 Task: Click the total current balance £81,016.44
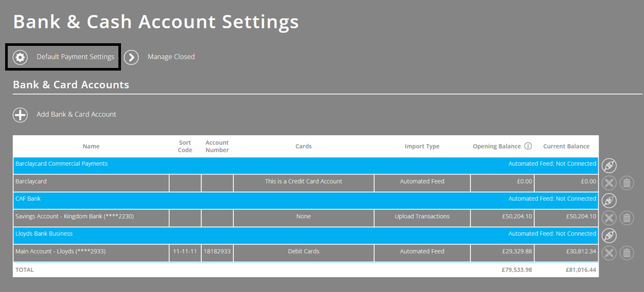tap(581, 269)
